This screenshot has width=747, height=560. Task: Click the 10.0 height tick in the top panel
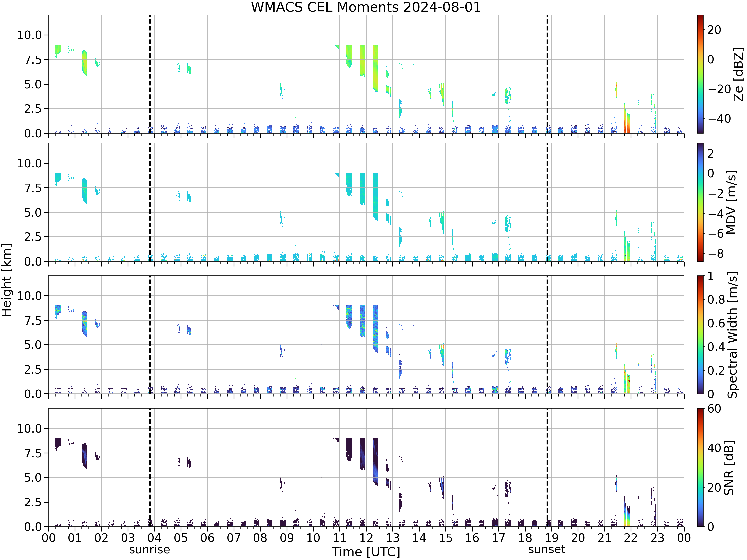[x=29, y=35]
